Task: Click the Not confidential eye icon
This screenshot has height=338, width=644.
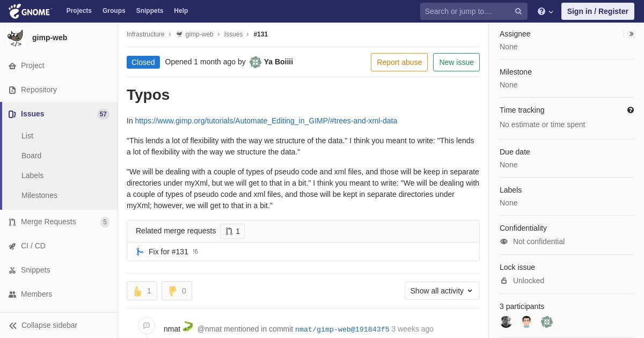Action: 504,241
